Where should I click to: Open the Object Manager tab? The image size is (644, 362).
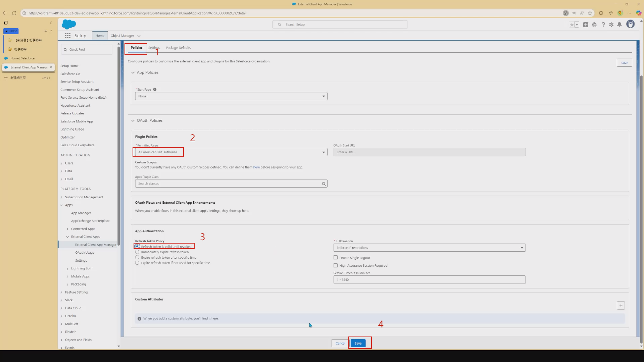coord(122,36)
